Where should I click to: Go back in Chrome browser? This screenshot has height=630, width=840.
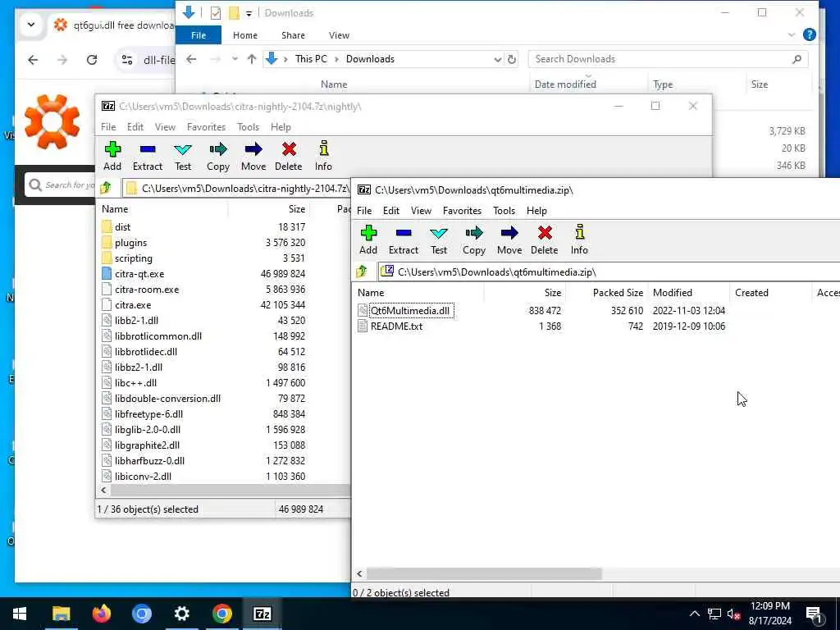coord(33,59)
